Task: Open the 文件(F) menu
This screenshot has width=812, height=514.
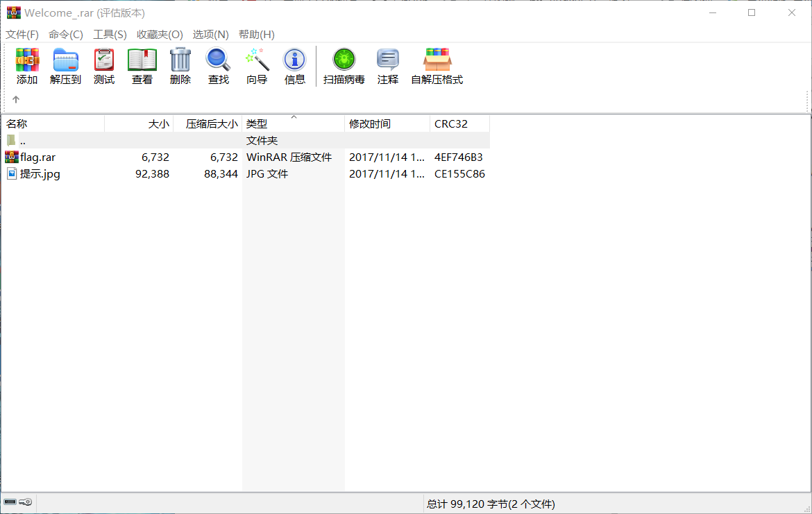Action: point(22,34)
